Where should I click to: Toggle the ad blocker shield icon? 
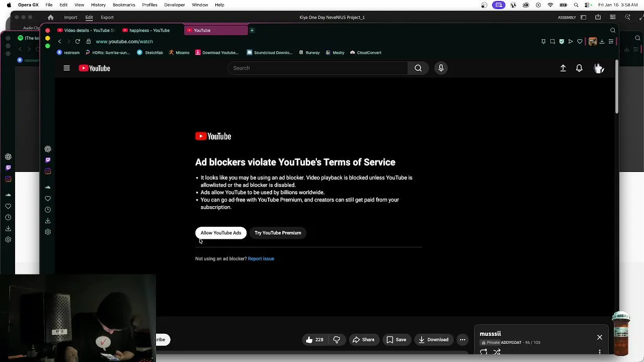tap(561, 41)
